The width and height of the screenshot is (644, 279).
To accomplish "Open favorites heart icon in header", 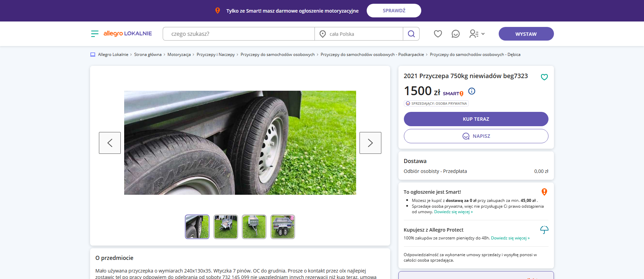I will [438, 34].
